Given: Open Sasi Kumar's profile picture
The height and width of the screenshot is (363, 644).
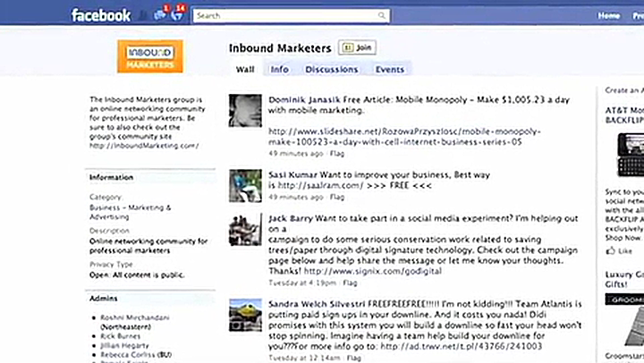Looking at the screenshot, I should pos(245,185).
